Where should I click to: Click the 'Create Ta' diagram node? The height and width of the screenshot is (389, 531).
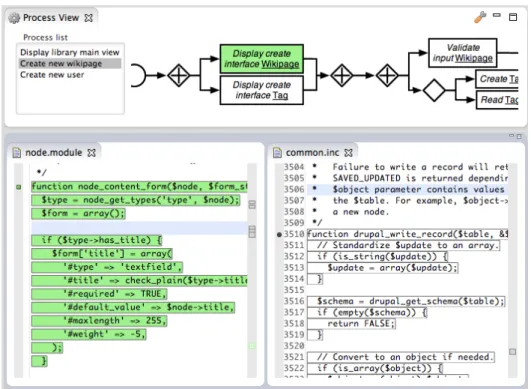coord(497,79)
